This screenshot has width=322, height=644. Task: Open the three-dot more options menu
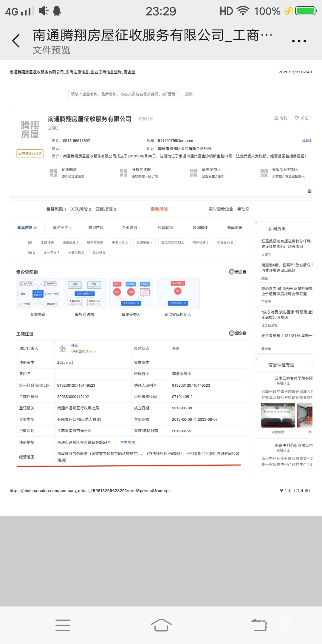(299, 41)
